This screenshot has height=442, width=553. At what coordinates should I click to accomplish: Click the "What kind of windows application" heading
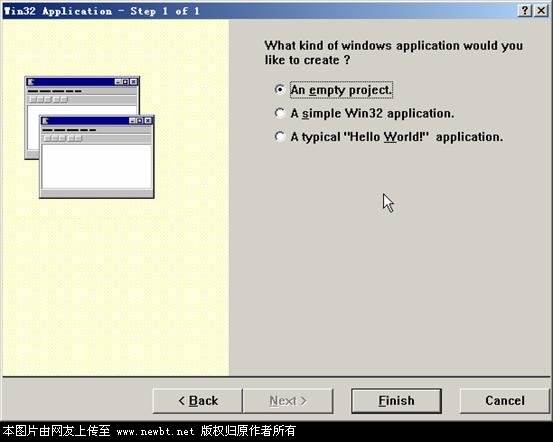[x=393, y=53]
